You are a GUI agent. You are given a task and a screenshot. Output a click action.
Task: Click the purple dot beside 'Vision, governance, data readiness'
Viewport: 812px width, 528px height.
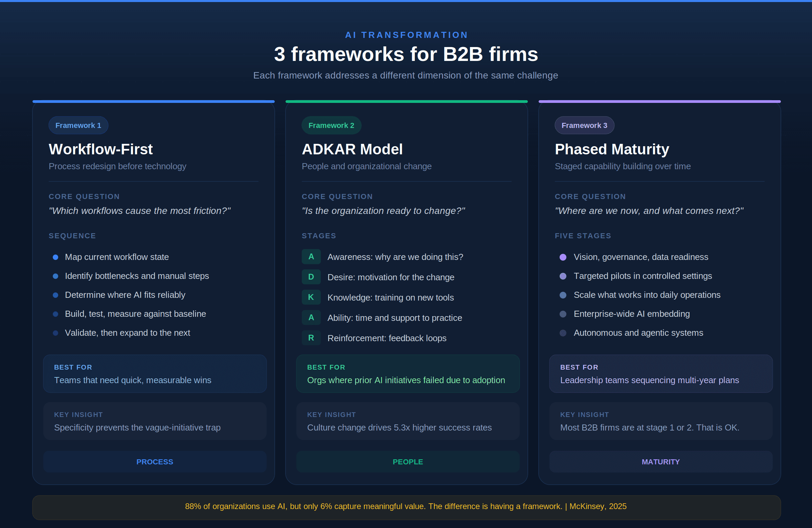click(563, 257)
